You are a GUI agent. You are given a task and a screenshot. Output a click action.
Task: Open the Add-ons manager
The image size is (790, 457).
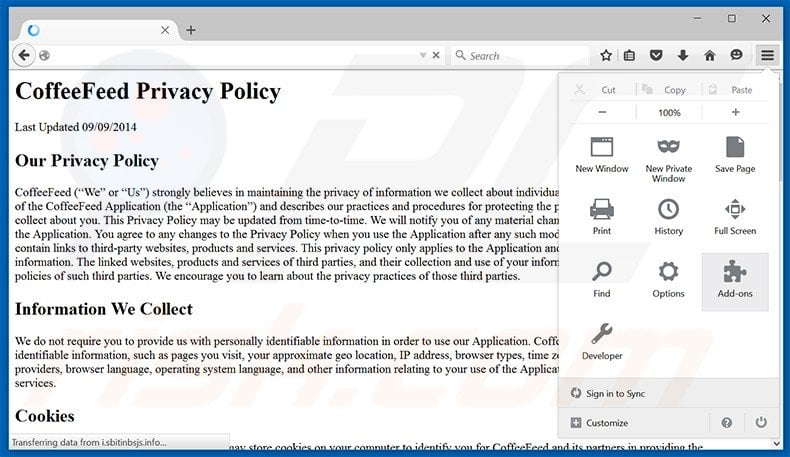pos(735,281)
